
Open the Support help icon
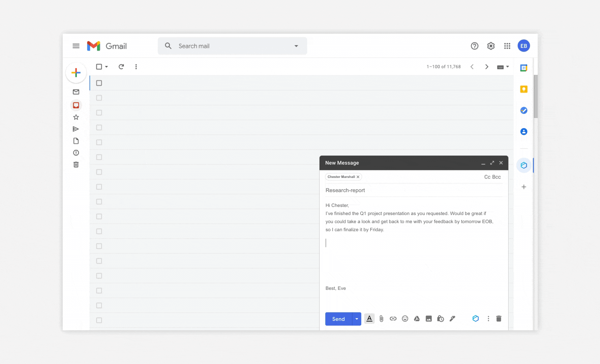tap(475, 46)
